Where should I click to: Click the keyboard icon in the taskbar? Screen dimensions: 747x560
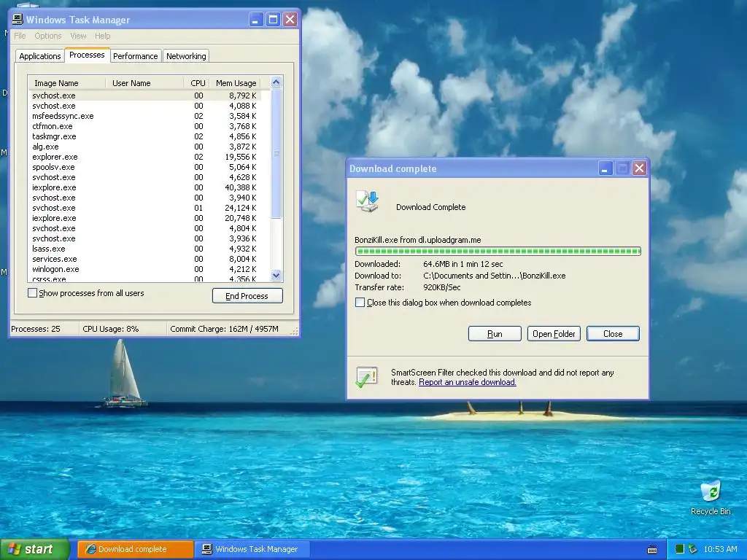[x=652, y=550]
